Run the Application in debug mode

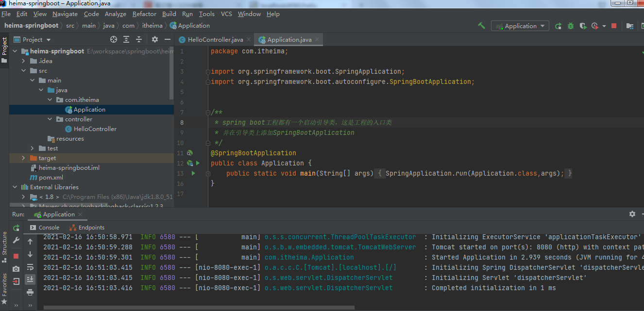[x=570, y=26]
